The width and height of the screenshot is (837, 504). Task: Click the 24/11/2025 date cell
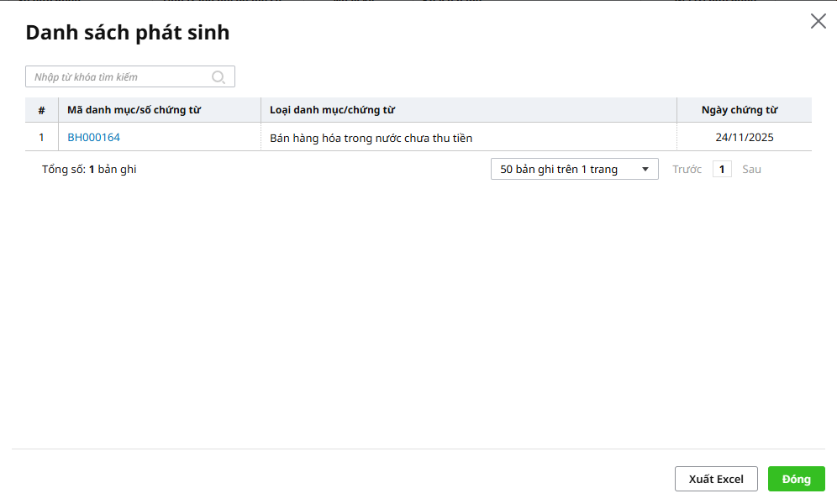coord(745,138)
